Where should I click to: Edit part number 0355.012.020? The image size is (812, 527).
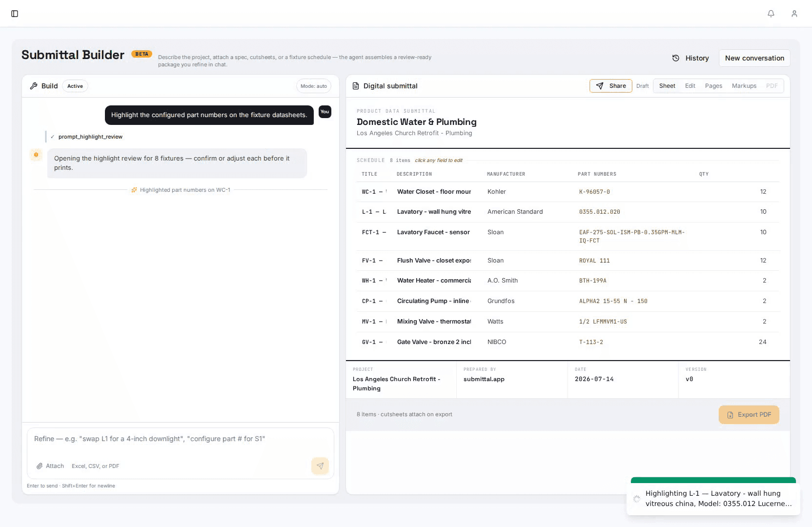click(x=600, y=212)
